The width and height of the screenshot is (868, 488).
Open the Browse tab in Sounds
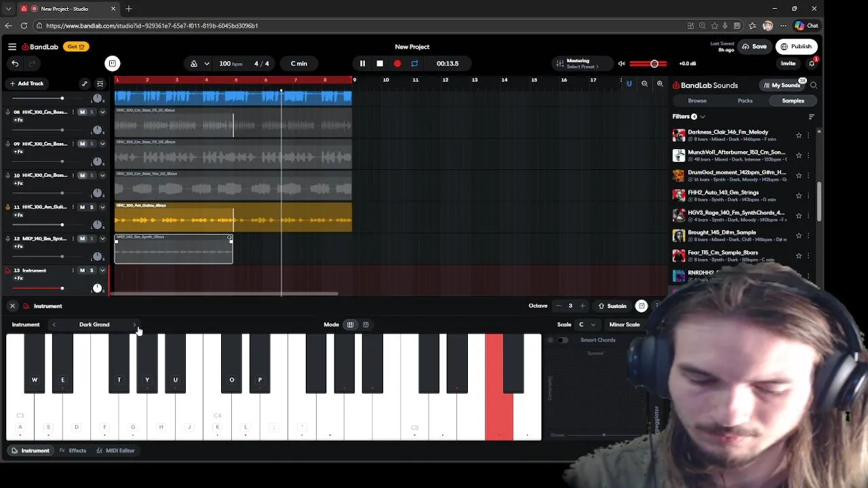[697, 101]
